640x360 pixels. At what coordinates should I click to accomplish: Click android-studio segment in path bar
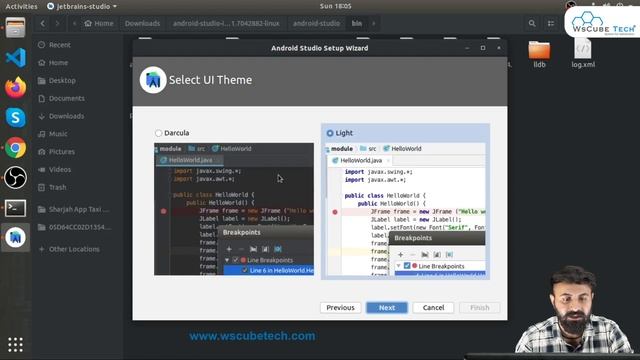(316, 24)
